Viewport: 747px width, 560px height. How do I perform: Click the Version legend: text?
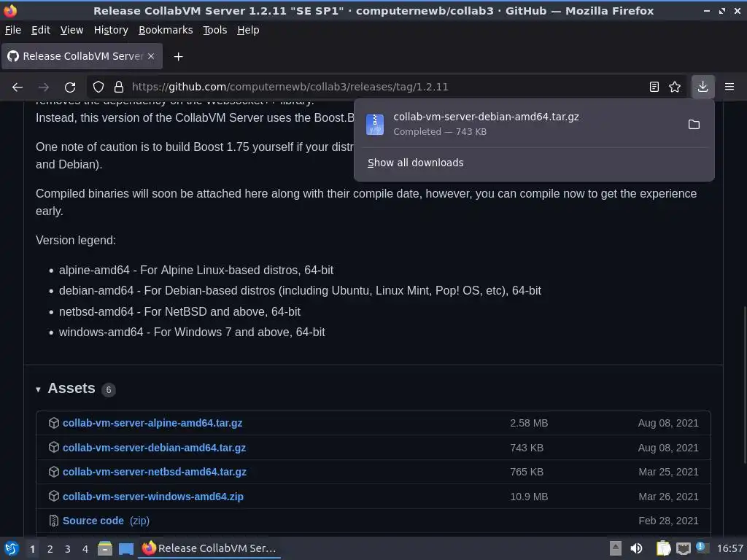[x=76, y=240]
